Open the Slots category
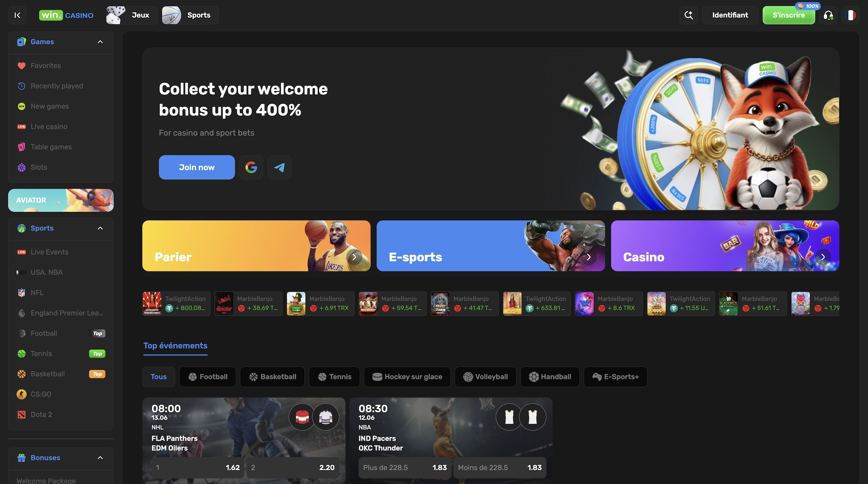 click(38, 167)
